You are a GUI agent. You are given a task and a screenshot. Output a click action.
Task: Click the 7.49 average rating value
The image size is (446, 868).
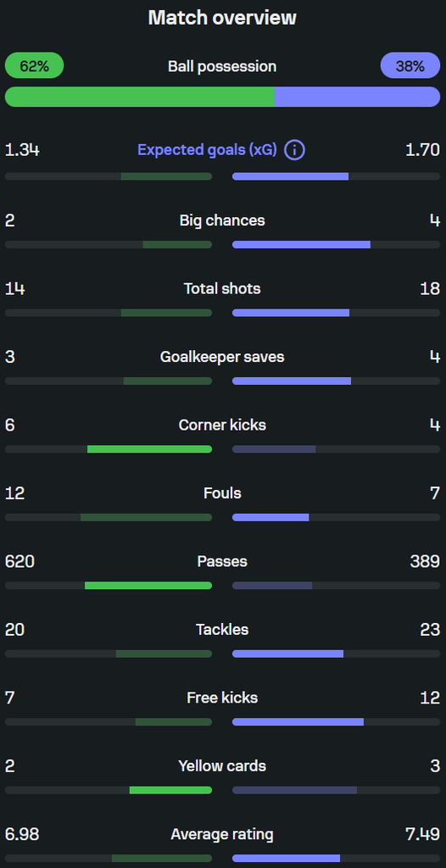[423, 834]
